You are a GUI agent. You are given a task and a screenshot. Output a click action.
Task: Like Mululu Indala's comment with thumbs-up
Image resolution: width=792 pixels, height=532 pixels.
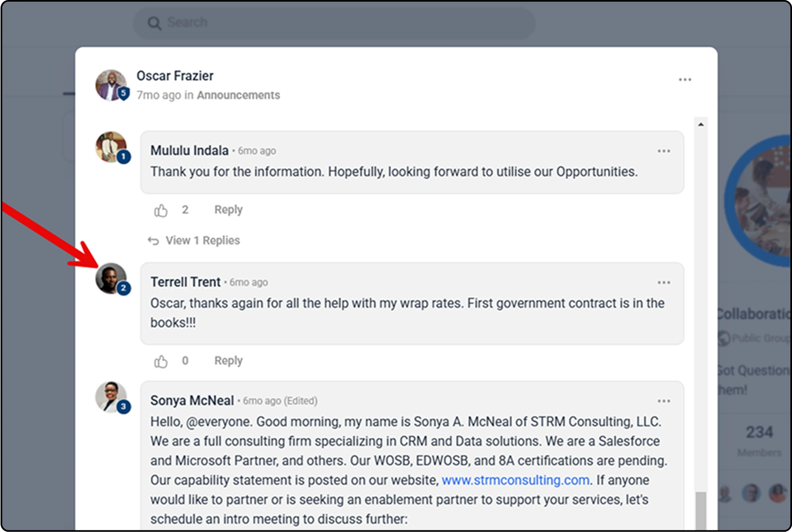coord(161,210)
